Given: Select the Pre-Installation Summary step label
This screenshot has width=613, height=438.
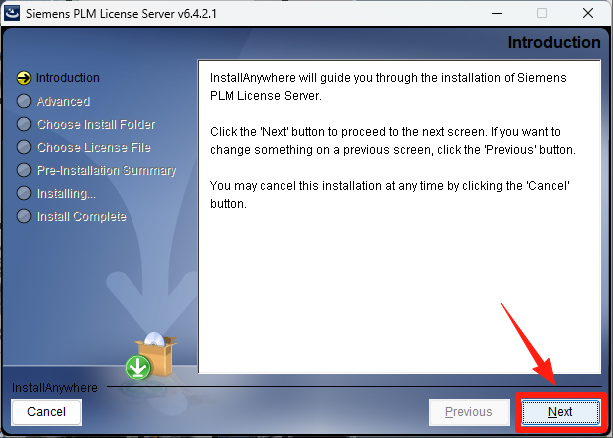Looking at the screenshot, I should 106,171.
